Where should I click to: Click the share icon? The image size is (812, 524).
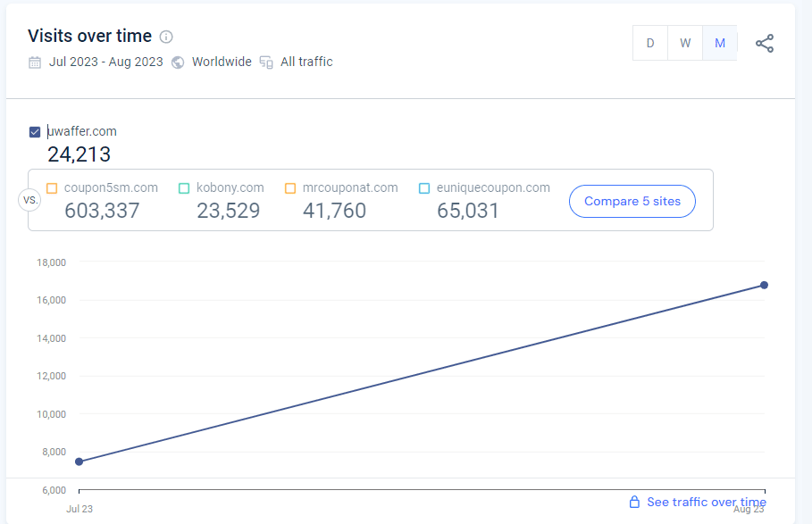click(765, 44)
